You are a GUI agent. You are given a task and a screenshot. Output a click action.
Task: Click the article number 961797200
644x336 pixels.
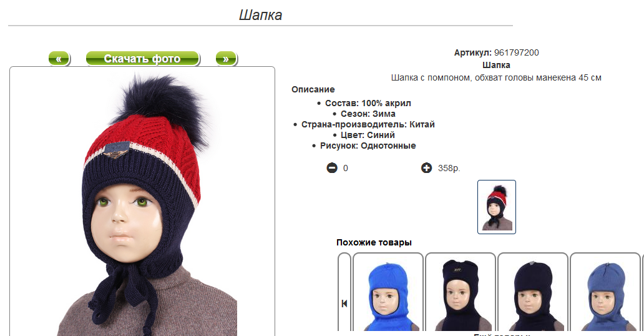pyautogui.click(x=516, y=52)
